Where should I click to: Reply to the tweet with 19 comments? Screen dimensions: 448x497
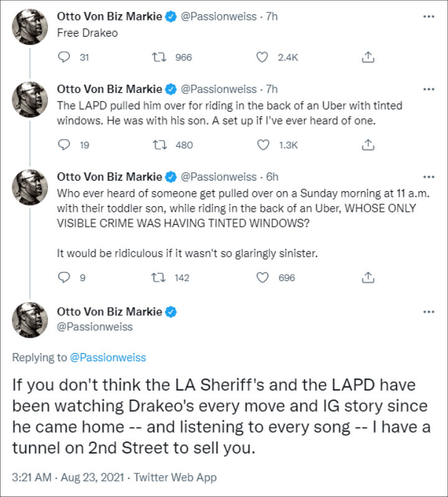click(x=64, y=145)
